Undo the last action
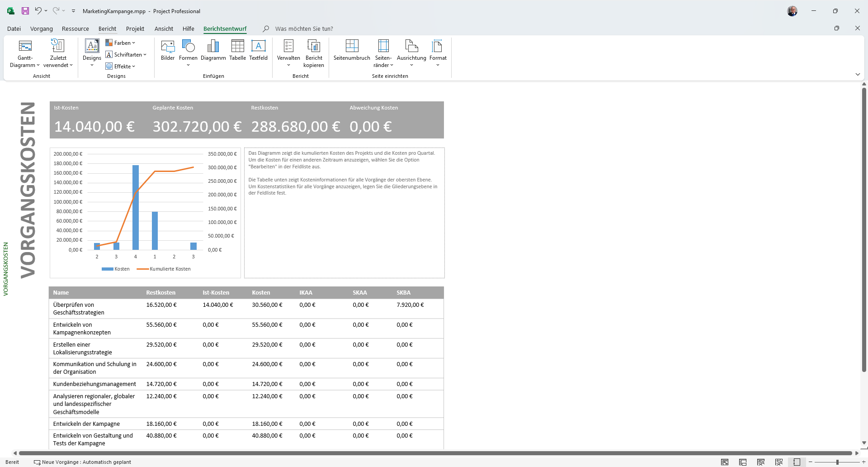 [38, 11]
